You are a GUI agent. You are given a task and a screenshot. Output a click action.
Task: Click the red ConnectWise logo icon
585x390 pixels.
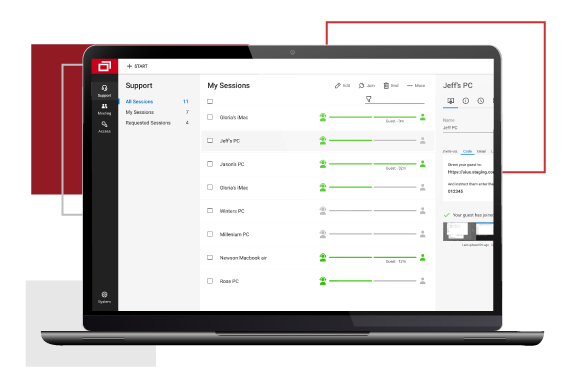(x=104, y=66)
